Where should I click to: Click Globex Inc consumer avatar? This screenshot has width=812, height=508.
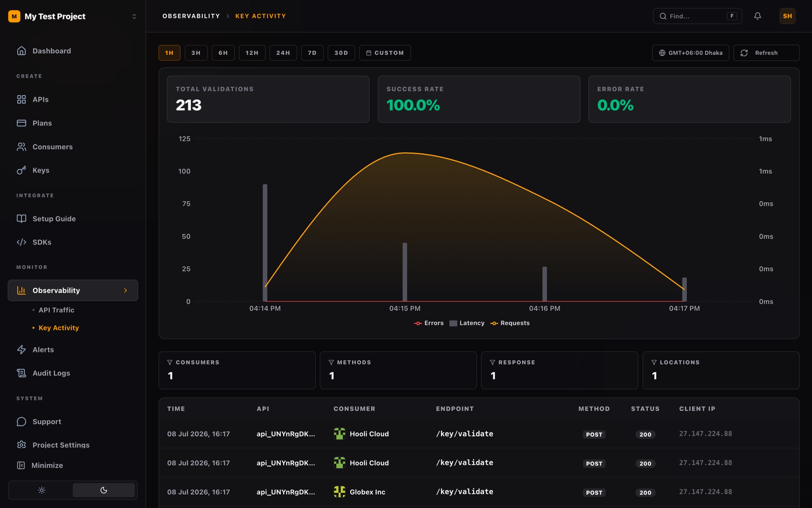(x=339, y=492)
